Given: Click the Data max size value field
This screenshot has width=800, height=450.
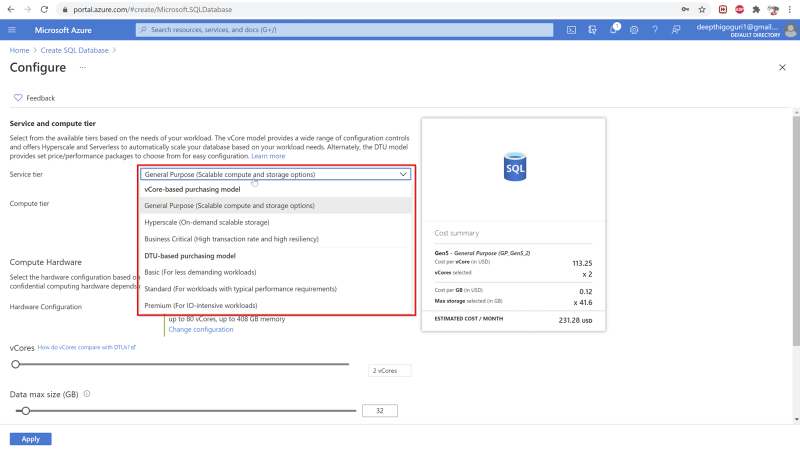Looking at the screenshot, I should [x=379, y=410].
